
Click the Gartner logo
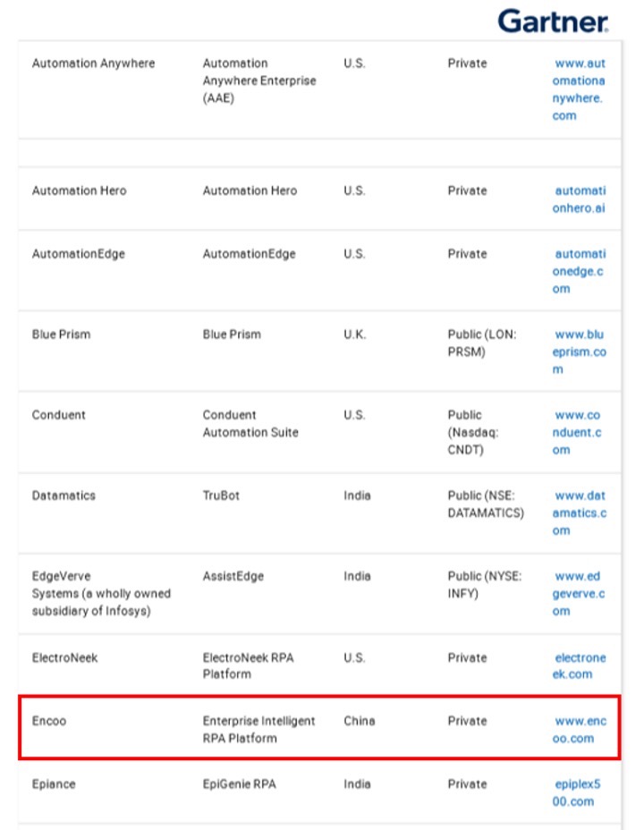[x=554, y=21]
